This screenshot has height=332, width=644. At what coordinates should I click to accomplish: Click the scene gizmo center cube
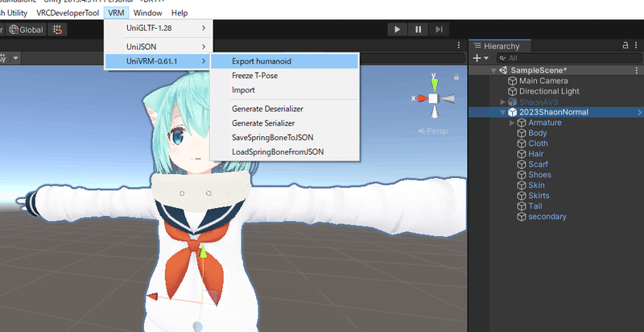434,98
